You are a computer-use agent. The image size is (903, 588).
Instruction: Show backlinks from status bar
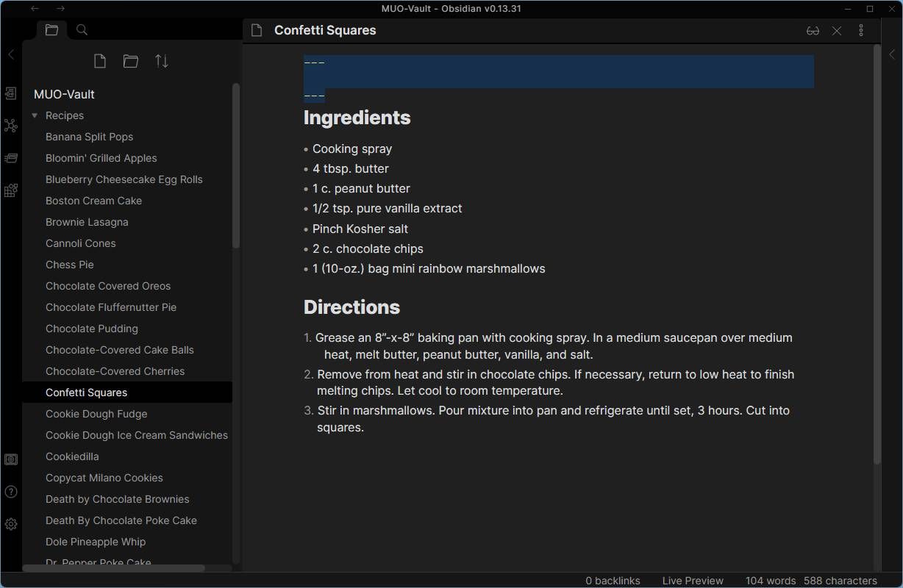coord(613,581)
